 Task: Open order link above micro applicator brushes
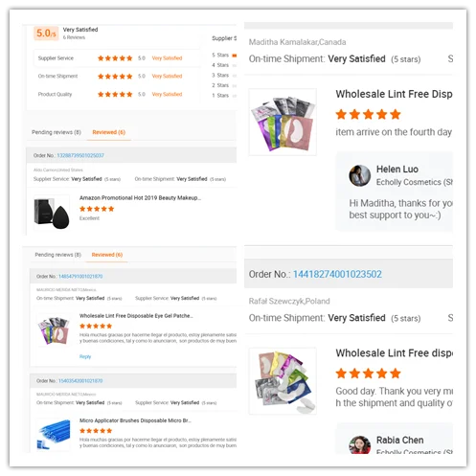[x=80, y=381]
